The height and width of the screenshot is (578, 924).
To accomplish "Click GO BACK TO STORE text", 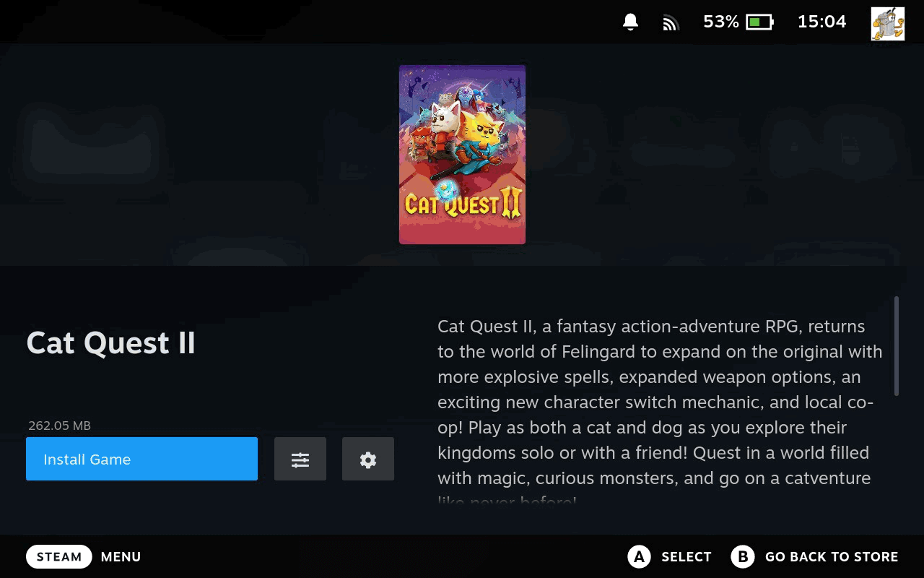I will 832,557.
